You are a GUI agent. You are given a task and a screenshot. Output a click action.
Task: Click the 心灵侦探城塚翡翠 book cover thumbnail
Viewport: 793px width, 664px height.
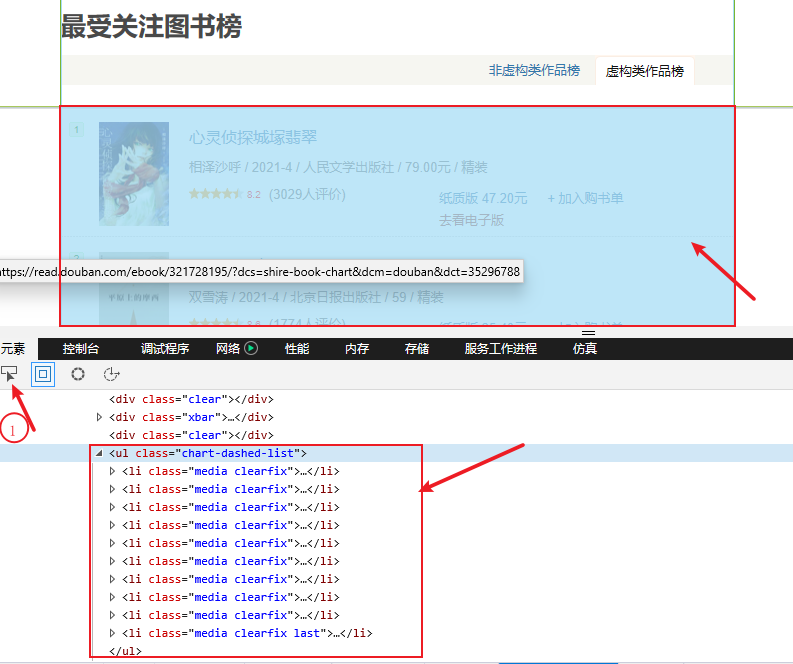tap(134, 174)
